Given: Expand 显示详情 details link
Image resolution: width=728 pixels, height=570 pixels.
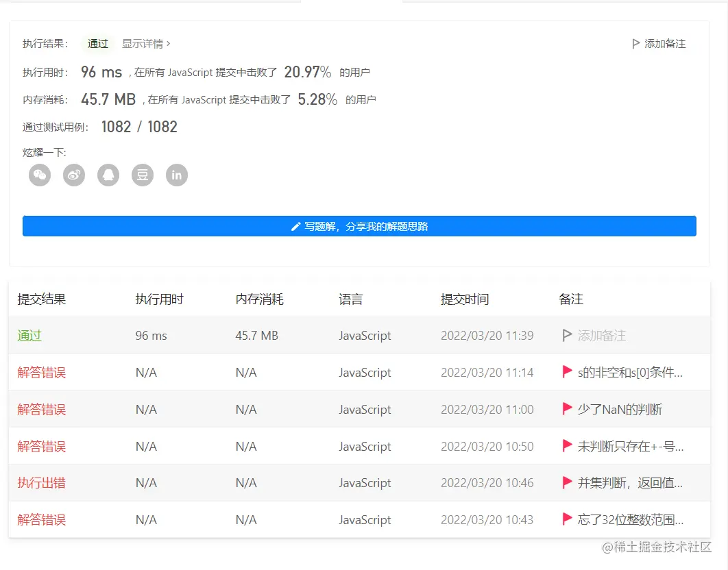Looking at the screenshot, I should pos(146,44).
